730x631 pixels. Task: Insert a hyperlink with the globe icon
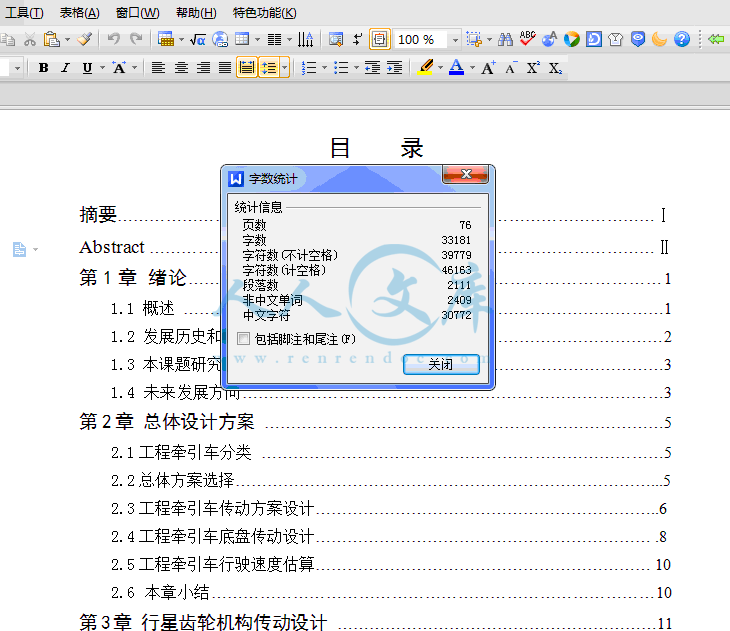[x=220, y=40]
